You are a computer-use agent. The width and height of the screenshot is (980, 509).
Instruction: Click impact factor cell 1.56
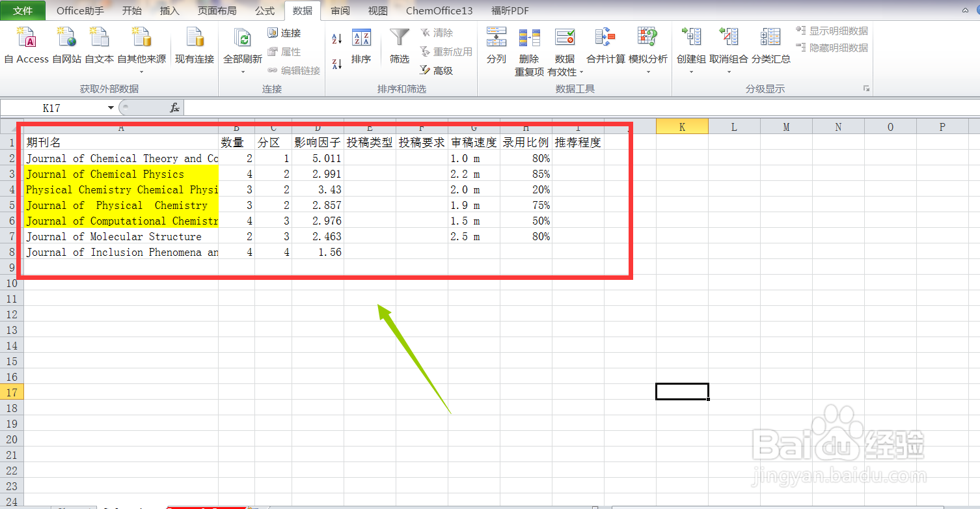click(318, 252)
